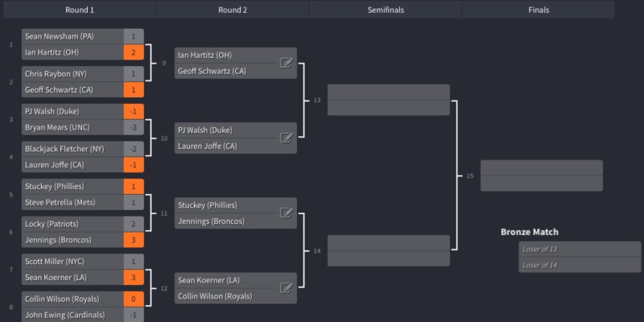
Task: Select the Round 1 column header
Action: [x=80, y=10]
